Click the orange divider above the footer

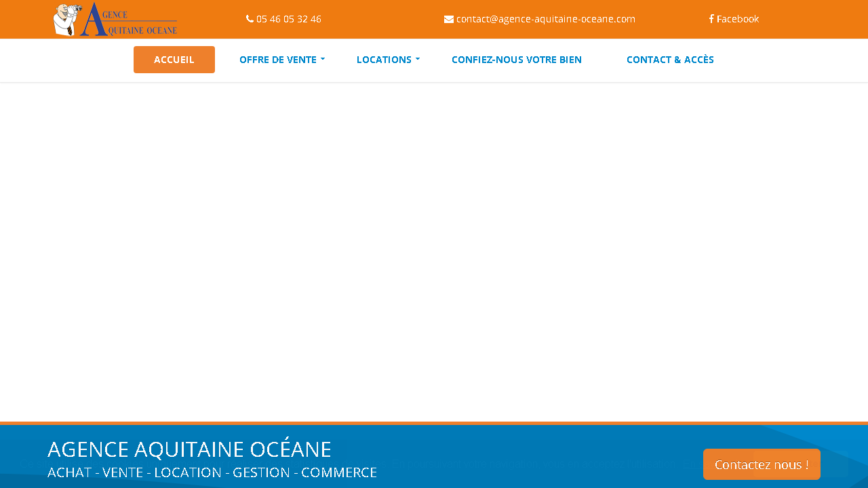(x=434, y=423)
